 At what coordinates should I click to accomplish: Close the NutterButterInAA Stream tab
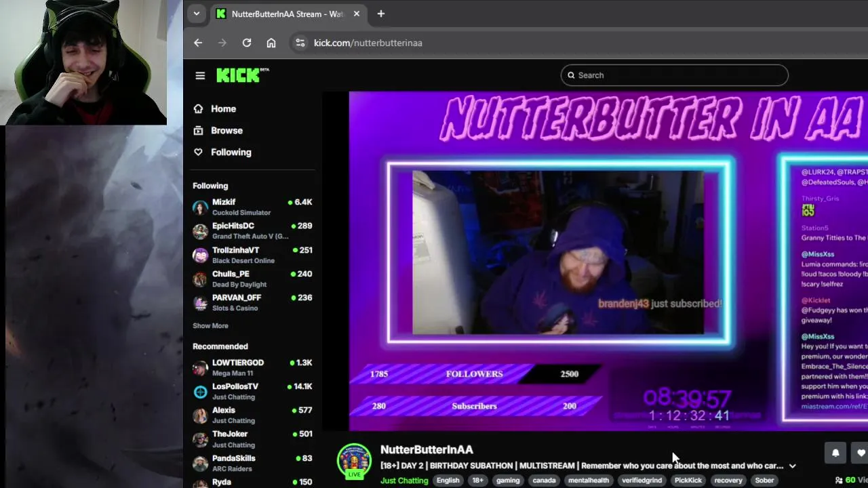(x=357, y=14)
